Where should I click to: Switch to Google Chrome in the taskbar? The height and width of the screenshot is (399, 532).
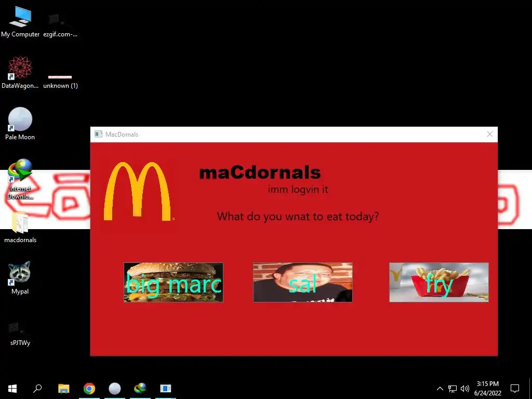89,389
